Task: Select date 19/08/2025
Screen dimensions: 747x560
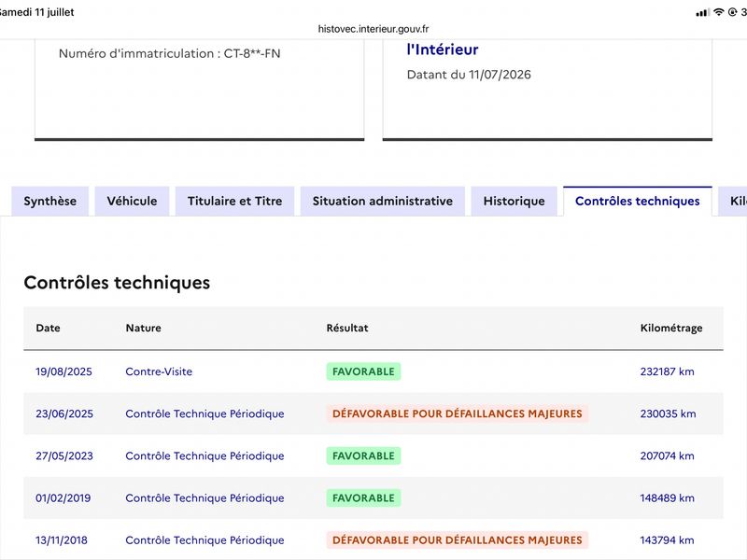Action: 63,371
